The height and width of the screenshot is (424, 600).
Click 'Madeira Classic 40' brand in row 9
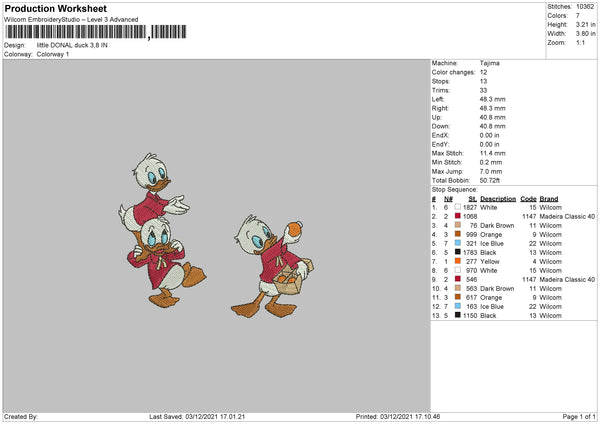(567, 279)
